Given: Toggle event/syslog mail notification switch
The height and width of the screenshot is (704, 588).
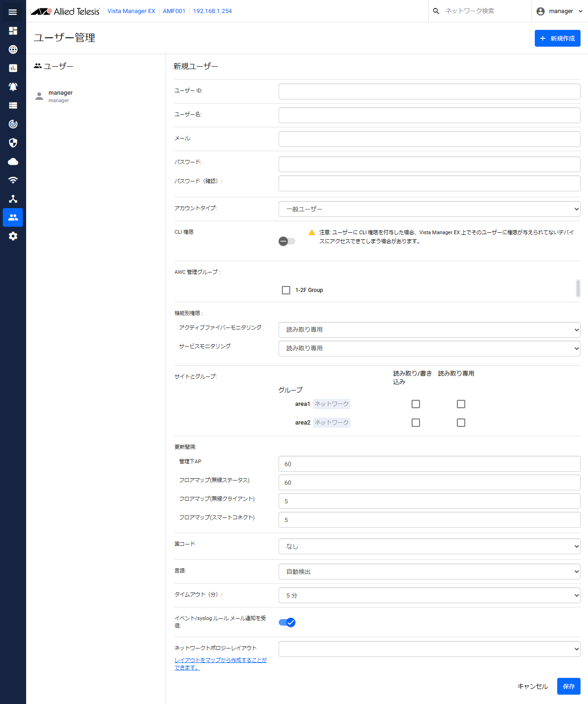Looking at the screenshot, I should (287, 622).
